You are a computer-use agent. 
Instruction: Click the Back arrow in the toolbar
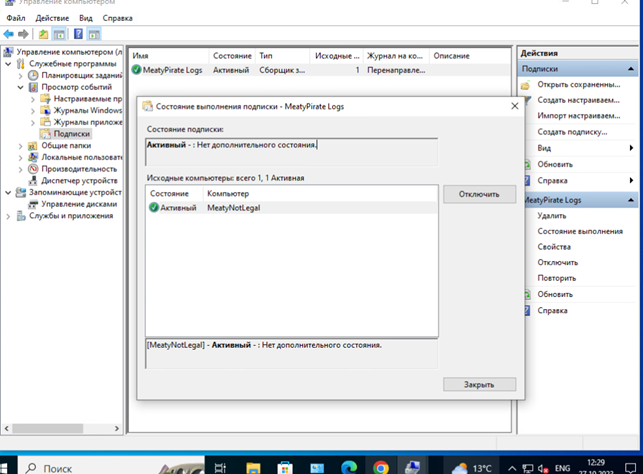pyautogui.click(x=8, y=34)
